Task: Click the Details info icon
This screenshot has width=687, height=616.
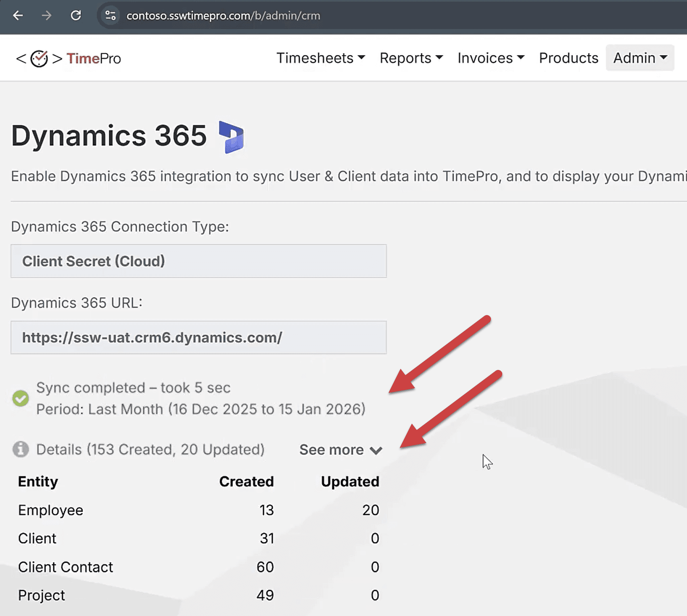Action: [x=21, y=449]
